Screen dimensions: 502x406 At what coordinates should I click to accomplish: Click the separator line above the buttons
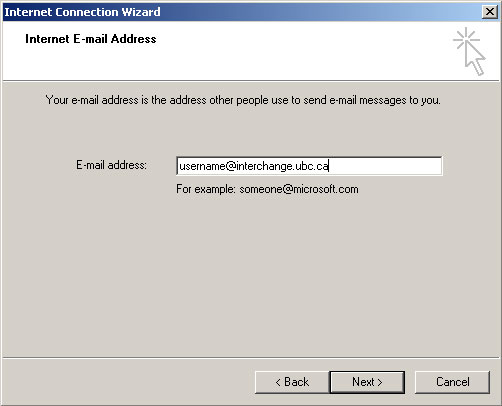point(251,358)
